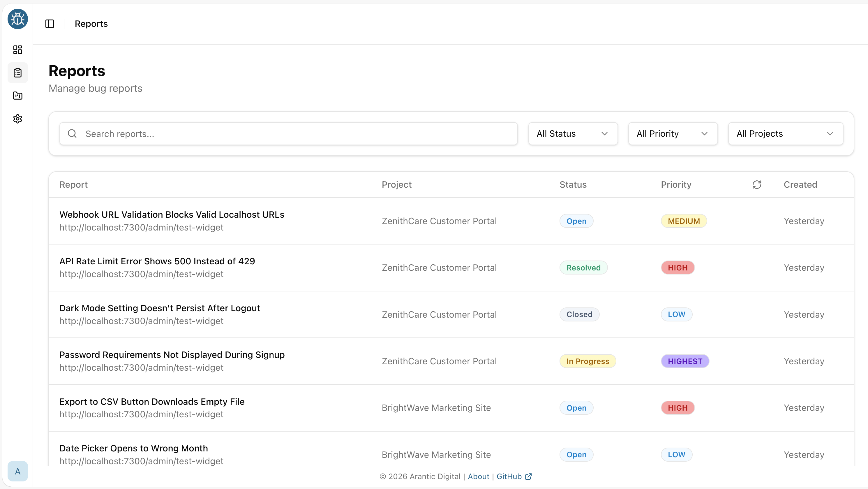868x489 pixels.
Task: Open the user avatar at bottom left
Action: coord(17,471)
